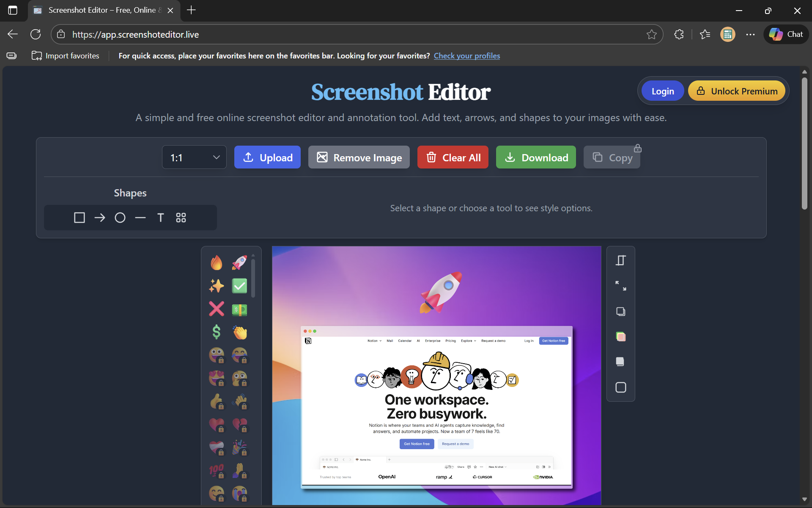812x508 pixels.
Task: Select the arrow annotation tool
Action: pyautogui.click(x=100, y=218)
